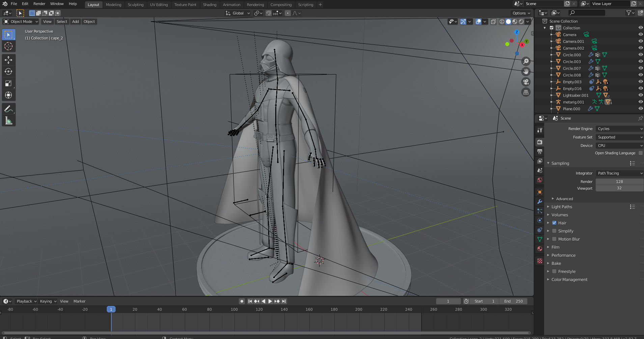This screenshot has width=644, height=339.
Task: Hide Camera.001 with its eye icon
Action: click(x=640, y=41)
